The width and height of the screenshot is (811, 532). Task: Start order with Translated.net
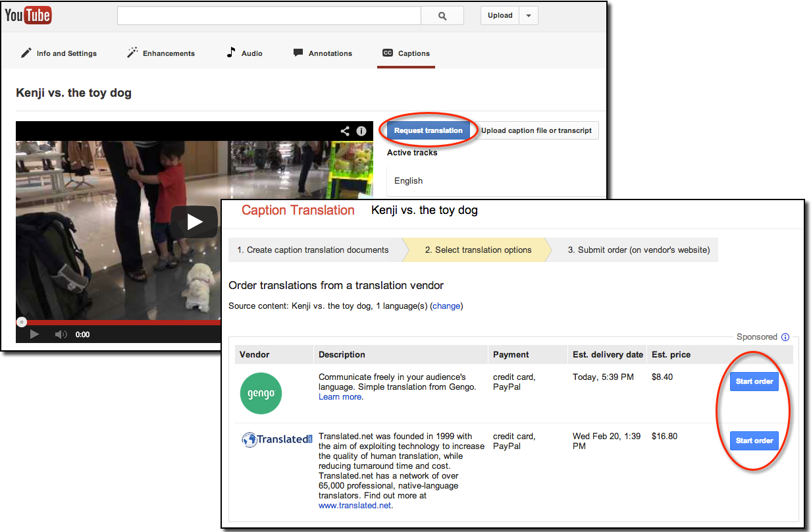click(x=754, y=440)
